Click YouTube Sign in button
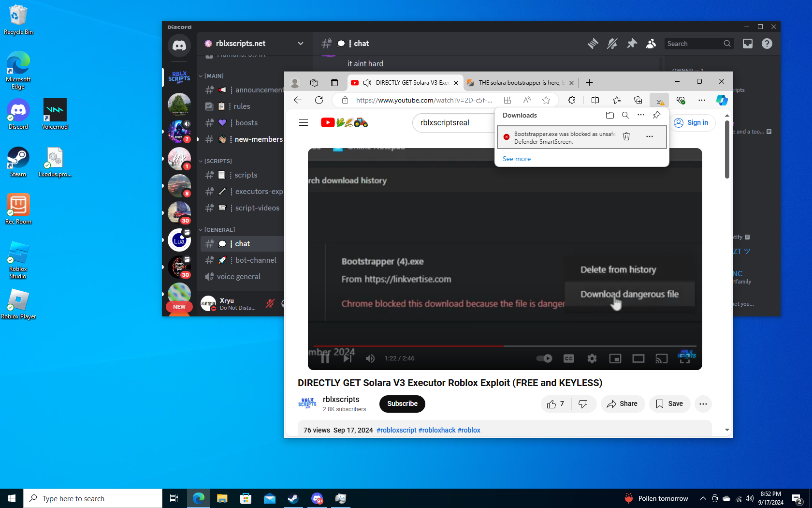 click(691, 123)
